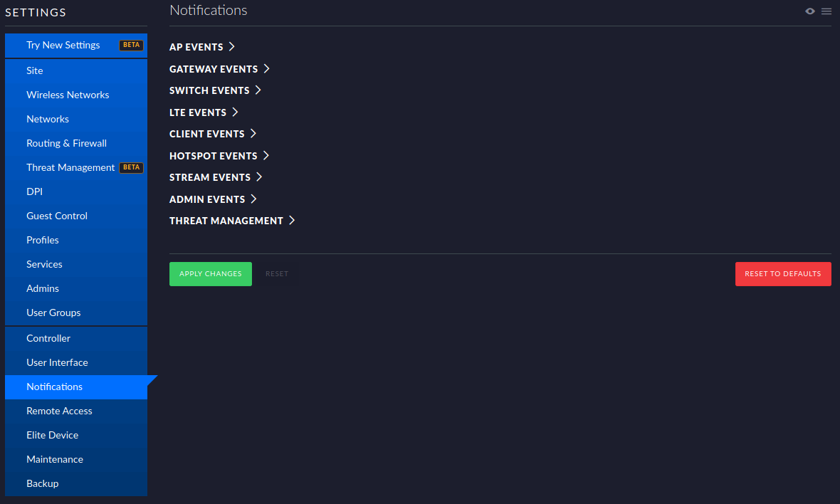Click the BETA badge beside Try New Settings
The height and width of the screenshot is (504, 840).
coord(131,45)
